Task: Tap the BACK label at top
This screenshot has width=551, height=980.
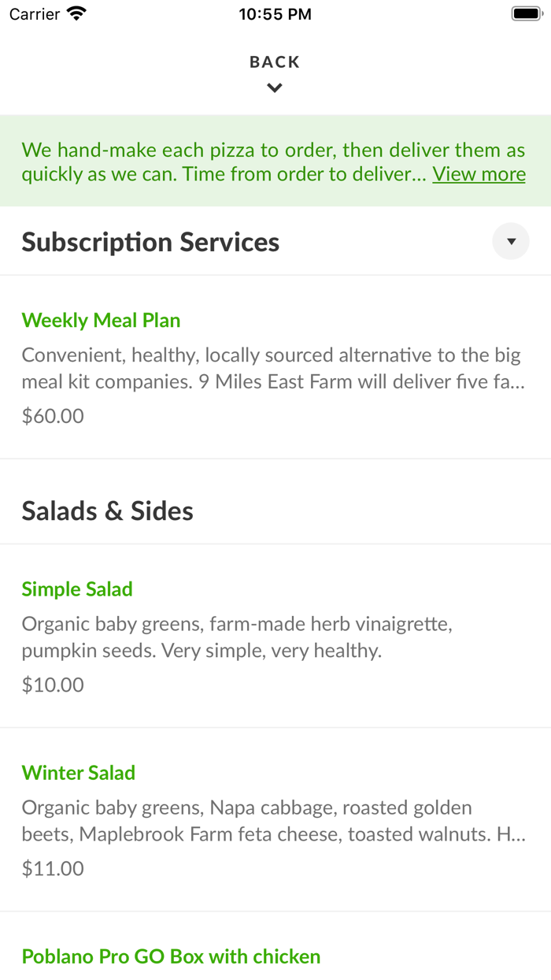Action: [x=275, y=62]
